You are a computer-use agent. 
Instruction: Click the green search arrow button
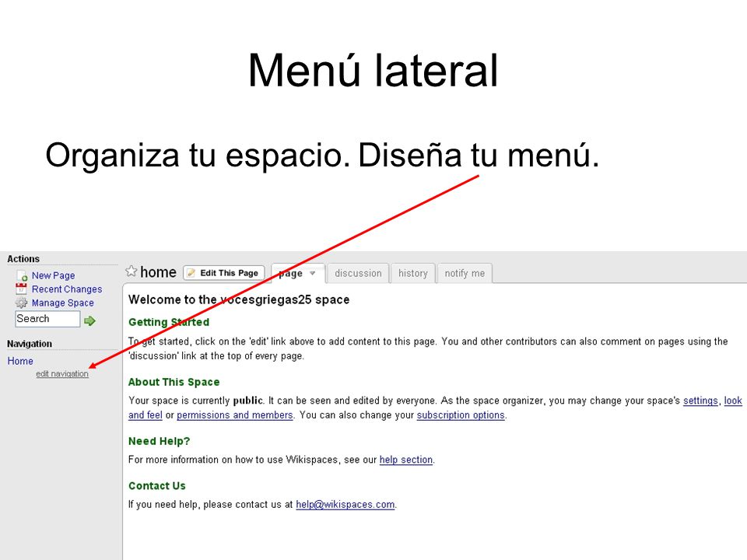pyautogui.click(x=89, y=320)
